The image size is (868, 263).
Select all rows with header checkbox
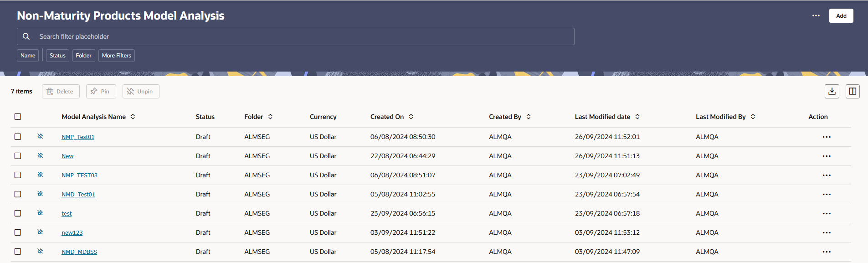pos(18,117)
